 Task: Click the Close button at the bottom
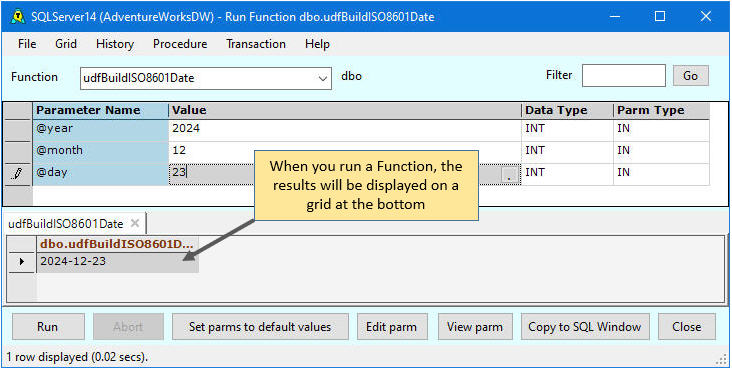coord(687,327)
